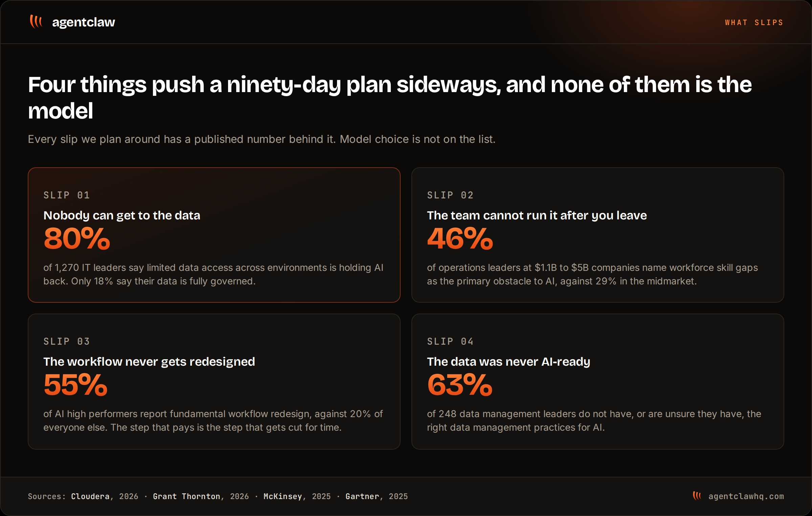
Task: Click the main title about ninety-day plan
Action: pos(390,98)
